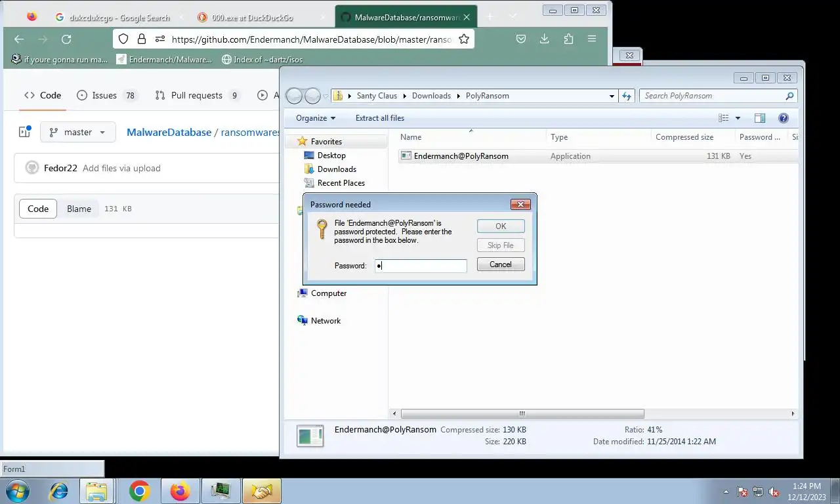Open Organize dropdown menu
This screenshot has width=840, height=504.
[316, 118]
